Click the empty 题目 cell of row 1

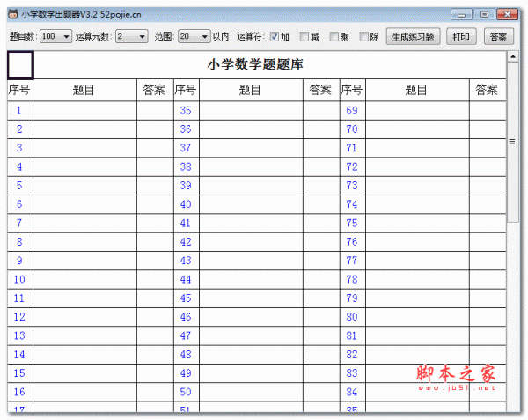click(84, 110)
